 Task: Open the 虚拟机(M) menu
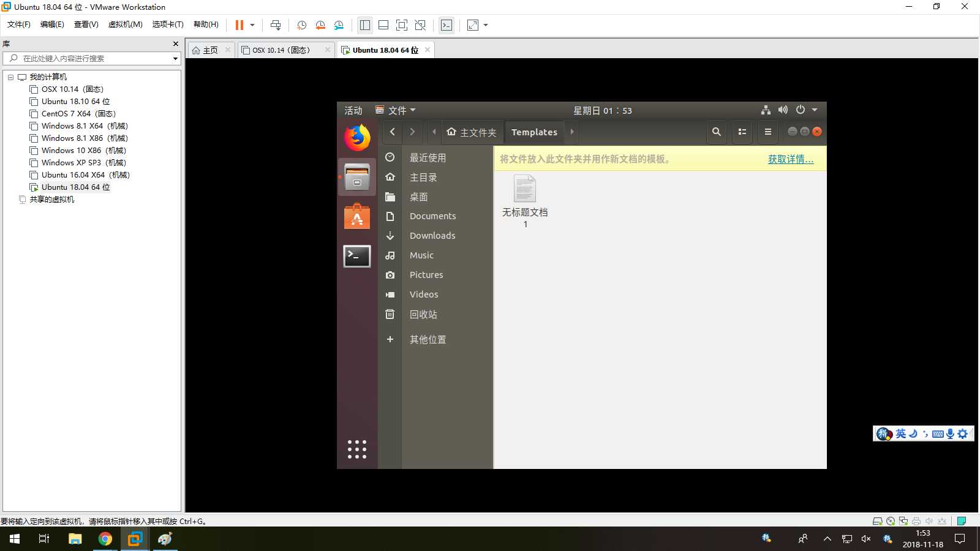click(125, 24)
